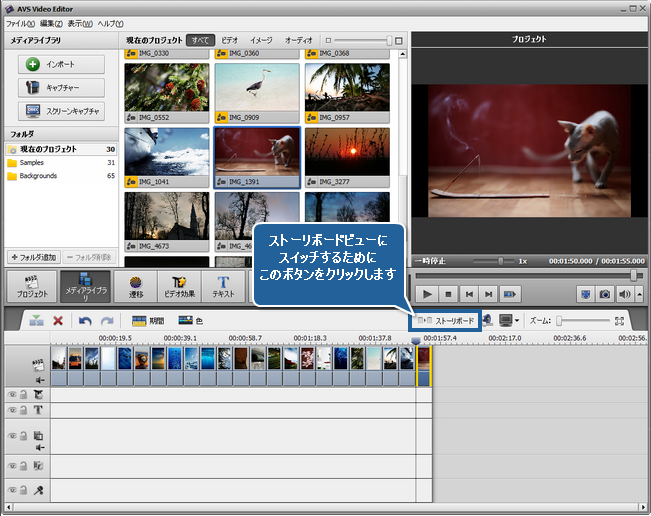Screen dimensions: 651x516
Task: Open the 編集 (Edit) menu
Action: click(x=51, y=23)
